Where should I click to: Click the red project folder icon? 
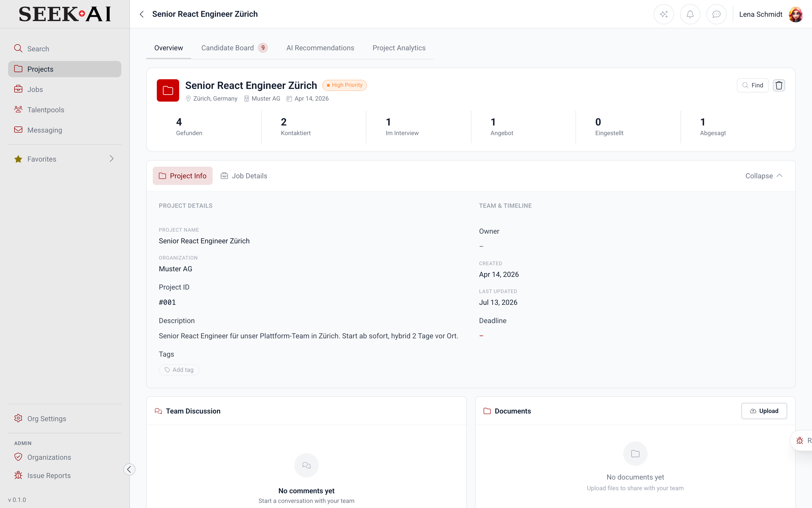click(x=168, y=90)
